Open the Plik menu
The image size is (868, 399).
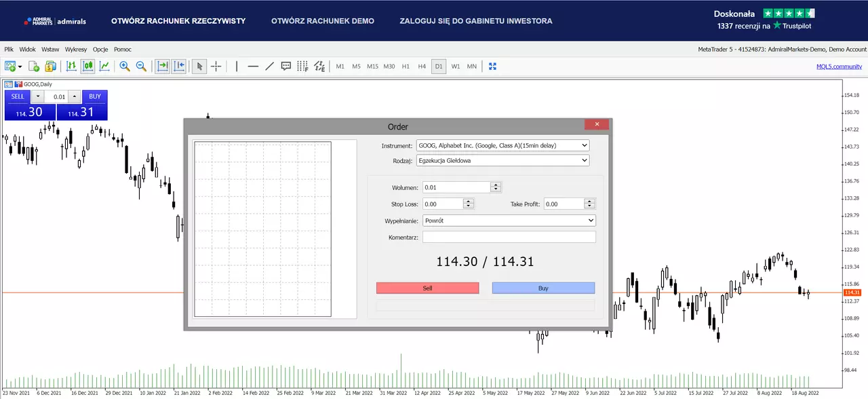(9, 50)
